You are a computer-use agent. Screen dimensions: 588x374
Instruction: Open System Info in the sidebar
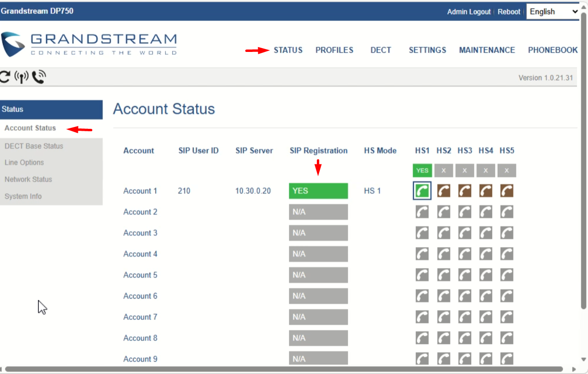23,196
